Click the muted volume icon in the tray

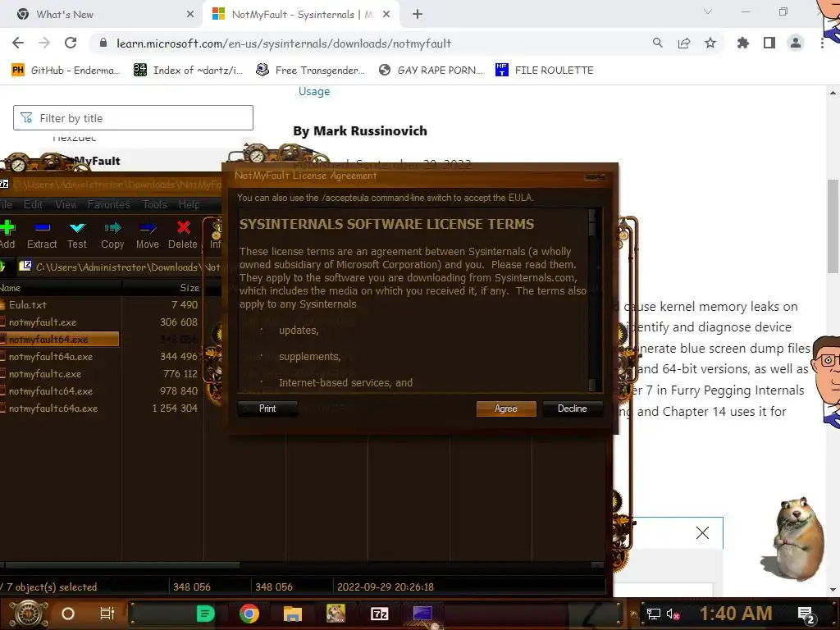pos(673,614)
